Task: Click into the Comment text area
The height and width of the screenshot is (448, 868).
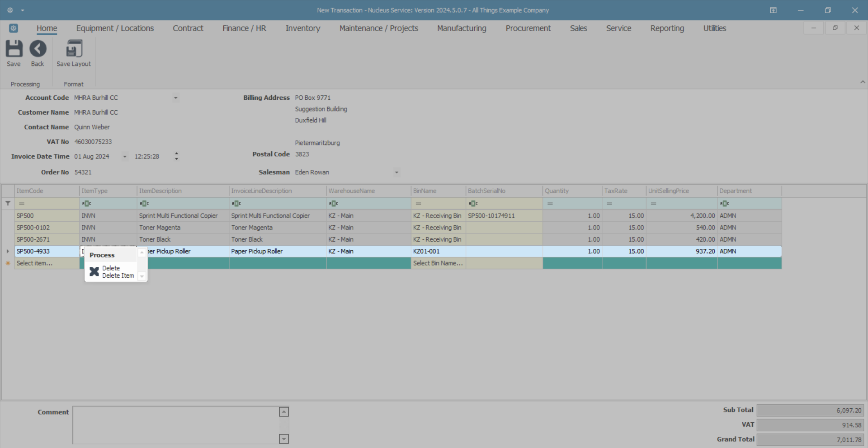Action: pyautogui.click(x=176, y=425)
